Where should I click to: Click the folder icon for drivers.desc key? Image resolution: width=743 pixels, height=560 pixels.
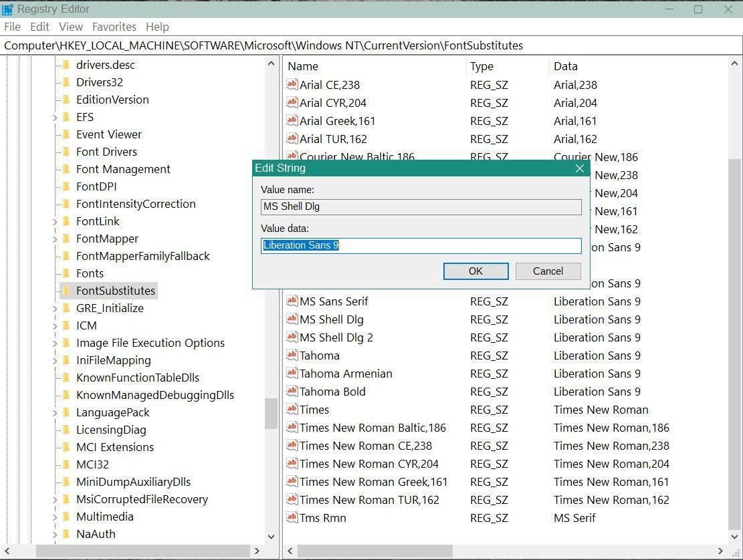click(66, 64)
